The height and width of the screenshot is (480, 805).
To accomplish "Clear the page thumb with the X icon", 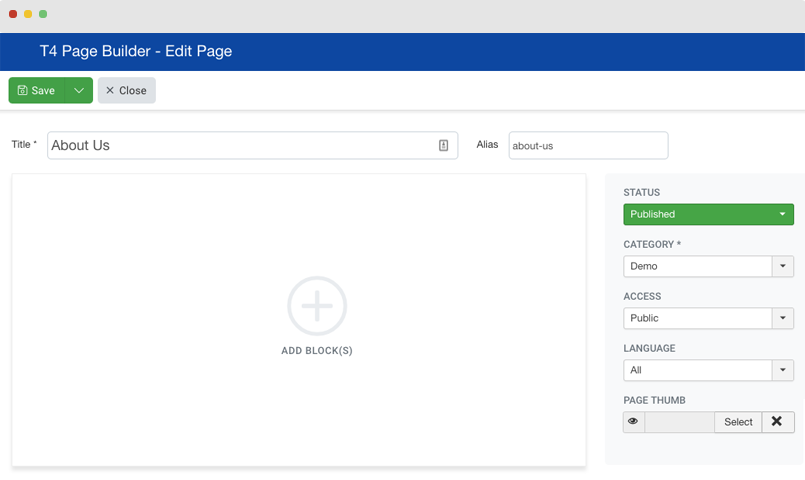I will click(777, 421).
